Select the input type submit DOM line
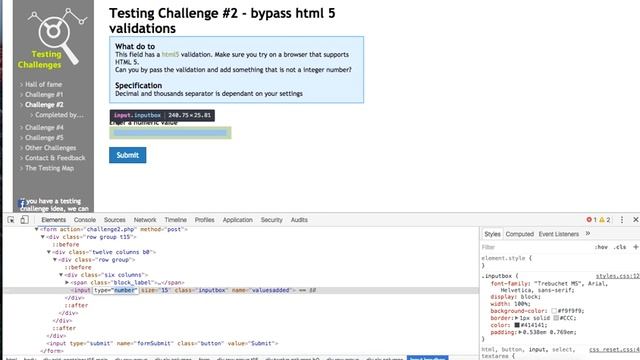The width and height of the screenshot is (640, 360). tap(162, 343)
